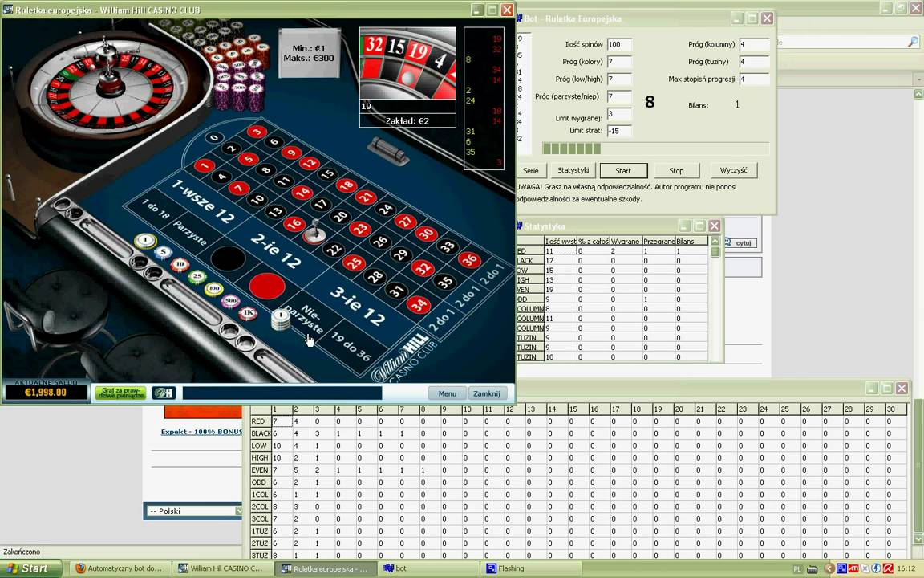Image resolution: width=924 pixels, height=578 pixels.
Task: Select the 500 euro chip
Action: (x=230, y=301)
